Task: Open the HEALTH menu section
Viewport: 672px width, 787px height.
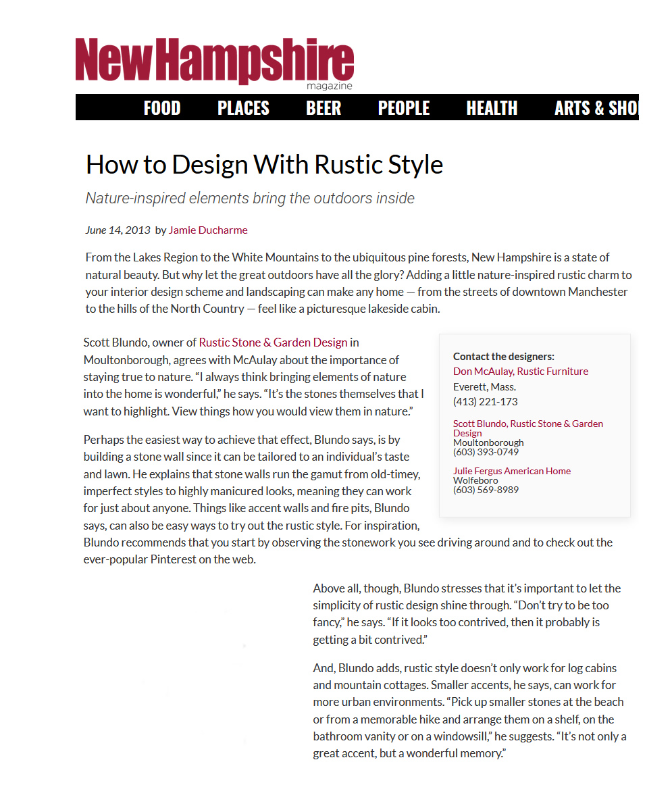Action: tap(492, 108)
